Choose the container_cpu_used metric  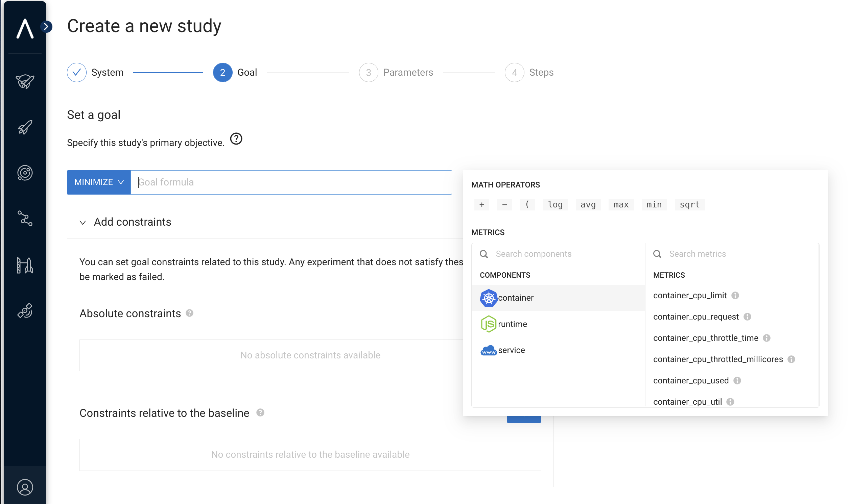tap(691, 380)
